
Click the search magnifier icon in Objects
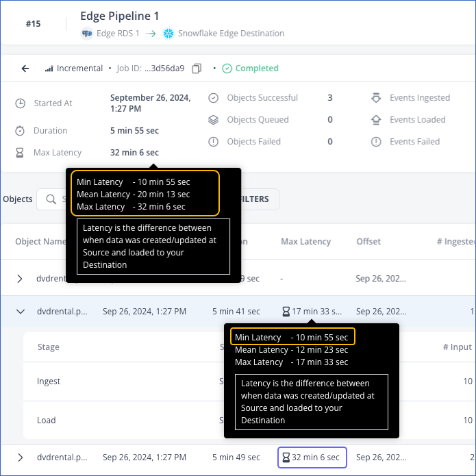(x=51, y=199)
